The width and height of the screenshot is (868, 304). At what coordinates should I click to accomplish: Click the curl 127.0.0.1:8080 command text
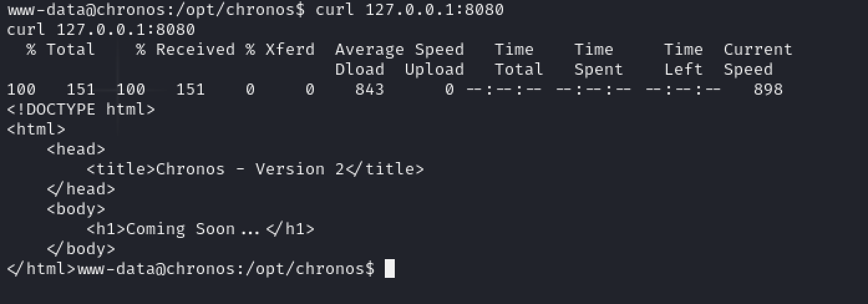pyautogui.click(x=410, y=9)
